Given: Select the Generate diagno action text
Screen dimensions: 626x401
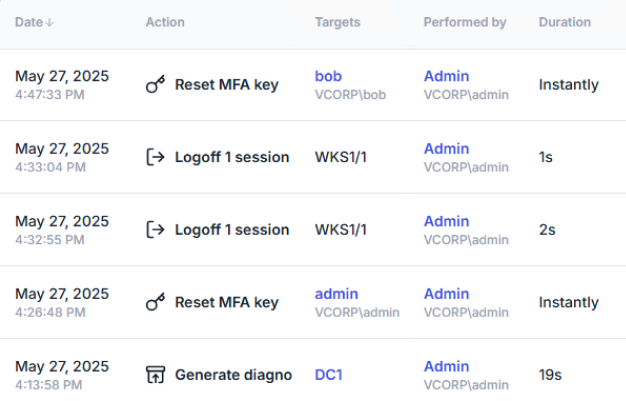Looking at the screenshot, I should 233,375.
